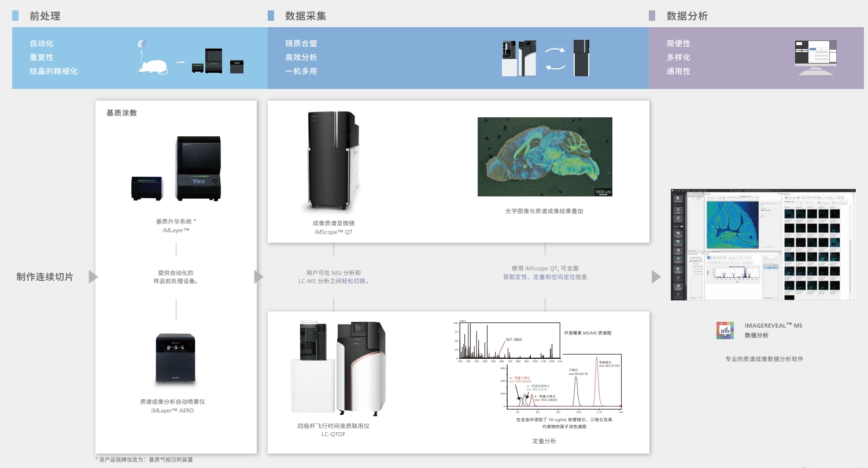Open the IMAGEREVEAL MS software screenshot

762,244
